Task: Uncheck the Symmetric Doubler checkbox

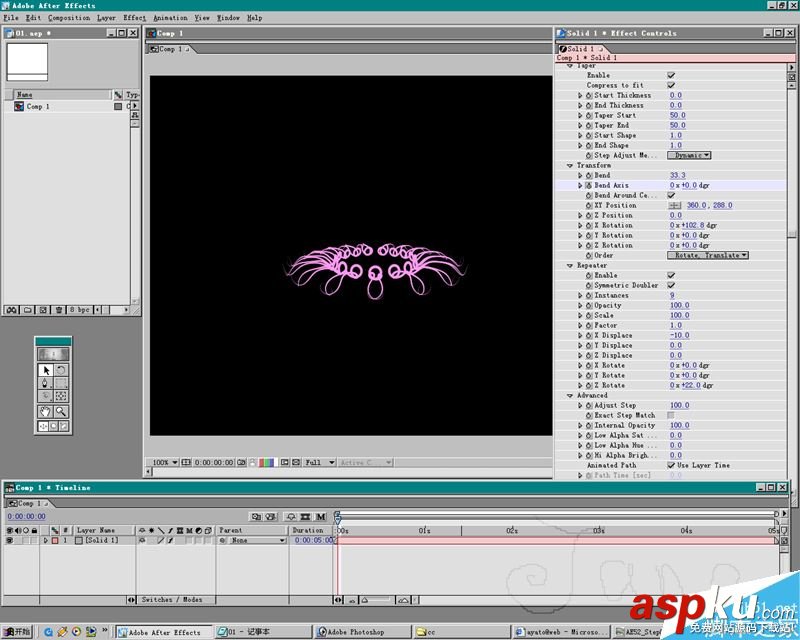Action: coord(671,285)
